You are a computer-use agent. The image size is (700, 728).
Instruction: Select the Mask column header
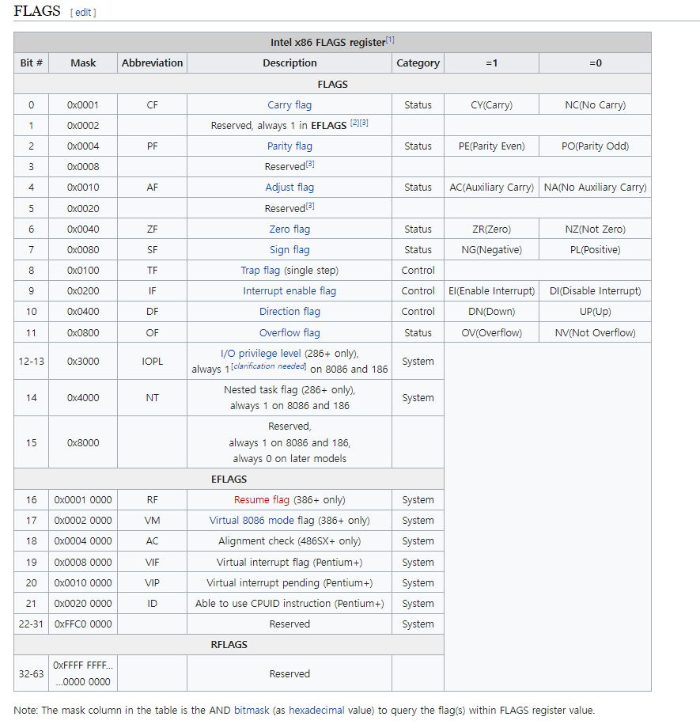pyautogui.click(x=83, y=63)
